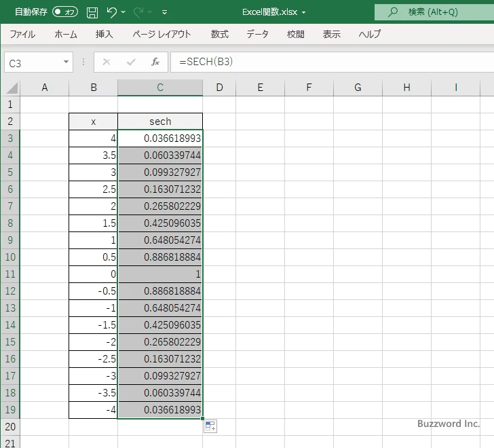Click the Insert Function fx icon
The height and width of the screenshot is (448, 494).
[155, 62]
